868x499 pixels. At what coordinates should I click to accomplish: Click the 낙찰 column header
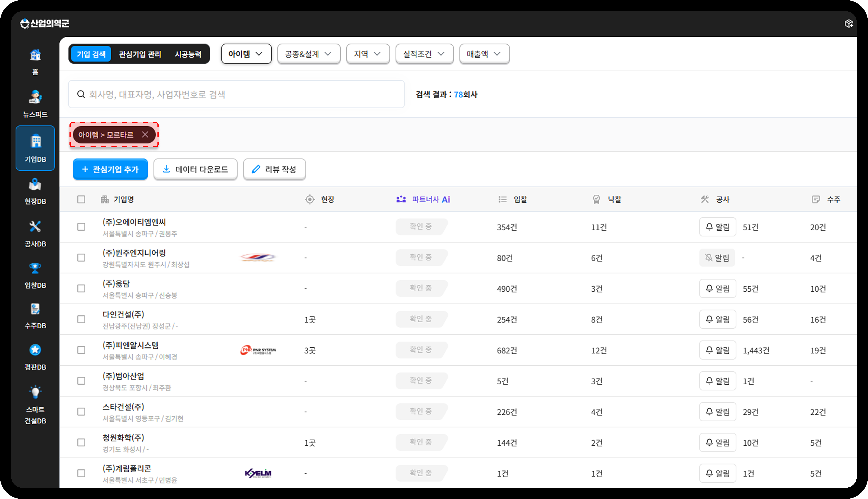point(607,199)
